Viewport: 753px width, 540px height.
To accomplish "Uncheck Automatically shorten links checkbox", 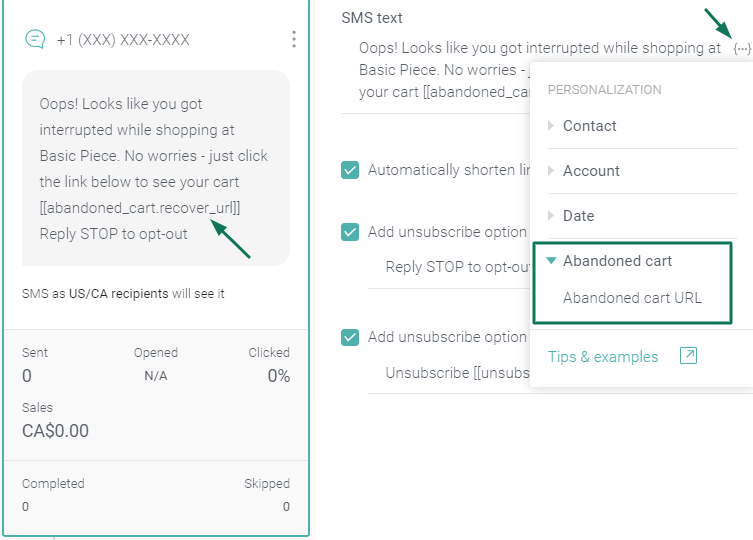I will pyautogui.click(x=350, y=170).
